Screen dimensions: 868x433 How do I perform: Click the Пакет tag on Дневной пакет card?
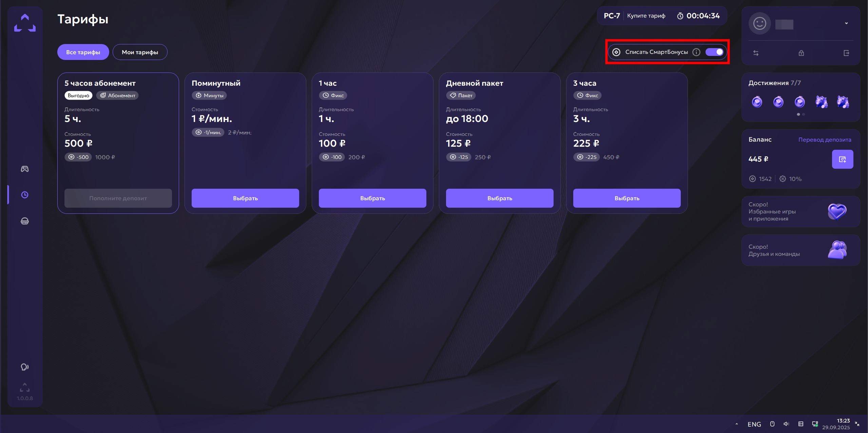coord(461,96)
